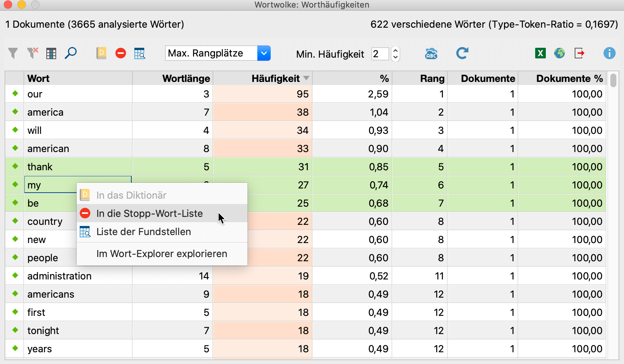The image size is (624, 364).
Task: Click percentage 0,93 in will row
Action: 352,130
